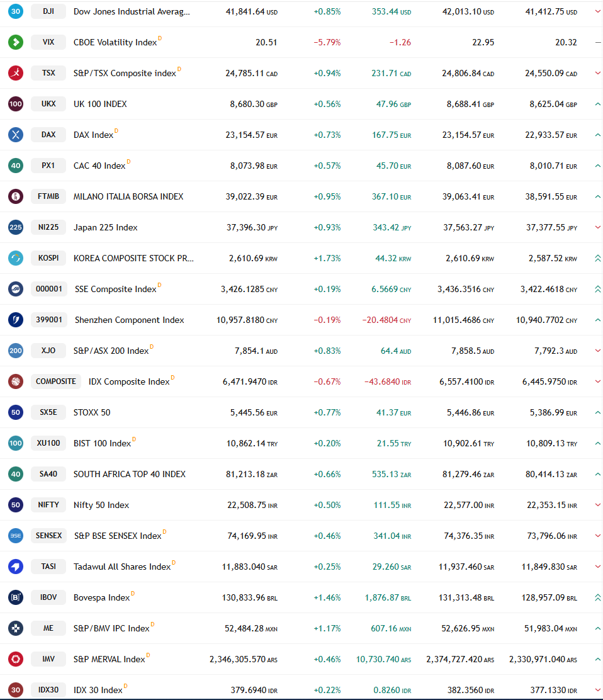Click the IDX Composite change -43.6840 IDR
The width and height of the screenshot is (603, 700).
[x=388, y=381]
